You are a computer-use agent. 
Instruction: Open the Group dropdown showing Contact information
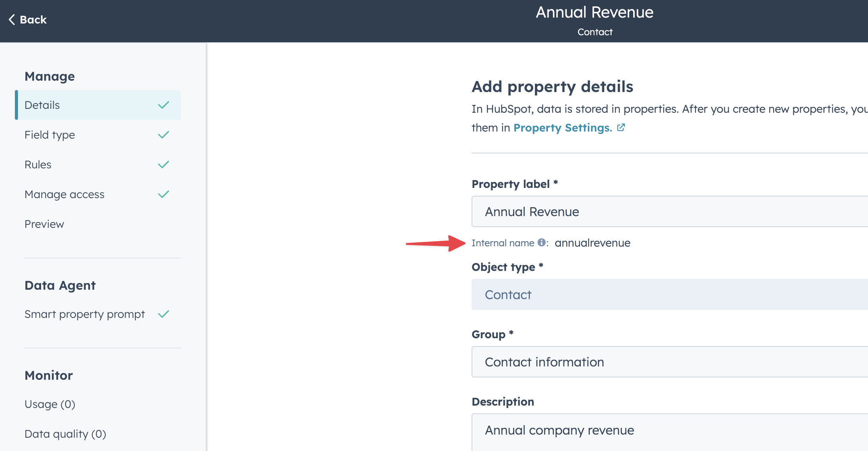pos(665,362)
